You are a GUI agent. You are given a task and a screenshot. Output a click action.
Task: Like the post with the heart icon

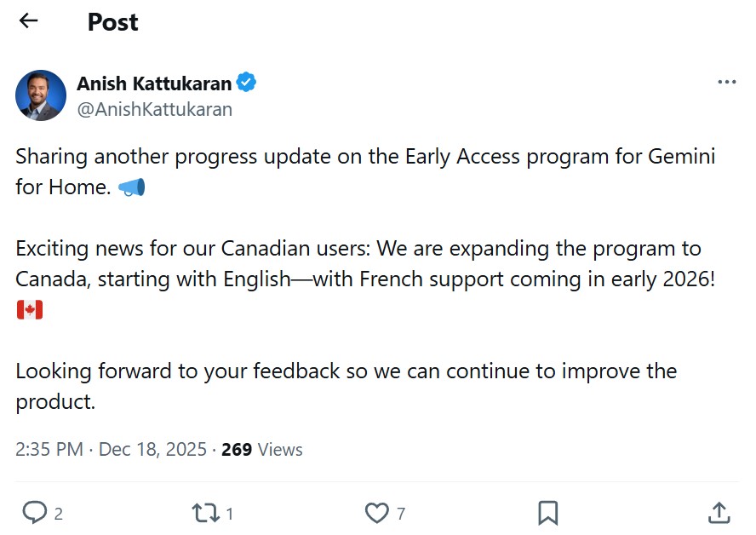click(376, 513)
